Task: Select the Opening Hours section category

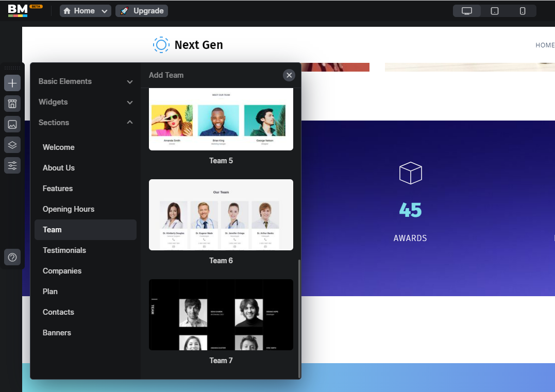Action: pos(86,209)
